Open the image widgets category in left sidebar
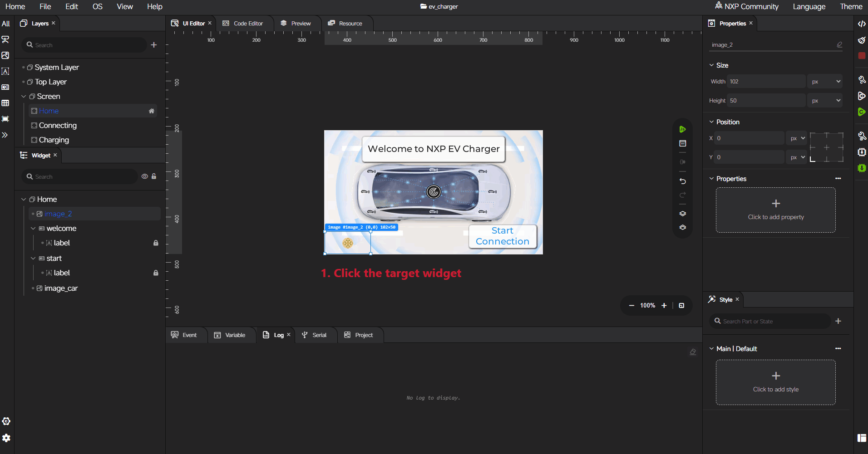868x454 pixels. click(5, 55)
